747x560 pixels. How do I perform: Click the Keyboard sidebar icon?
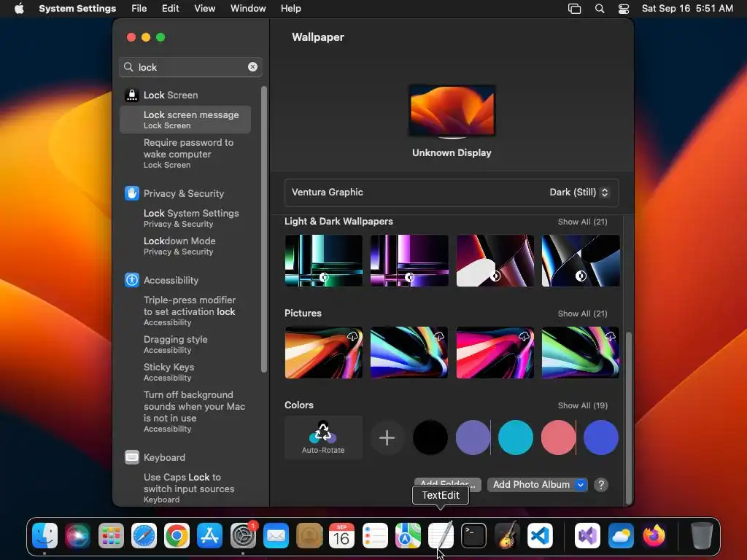131,457
